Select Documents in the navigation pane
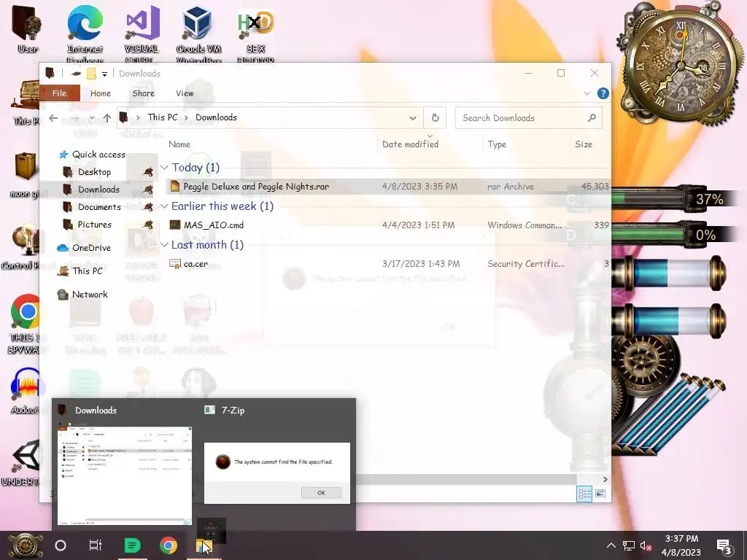Screen dimensions: 747x560 (x=99, y=206)
